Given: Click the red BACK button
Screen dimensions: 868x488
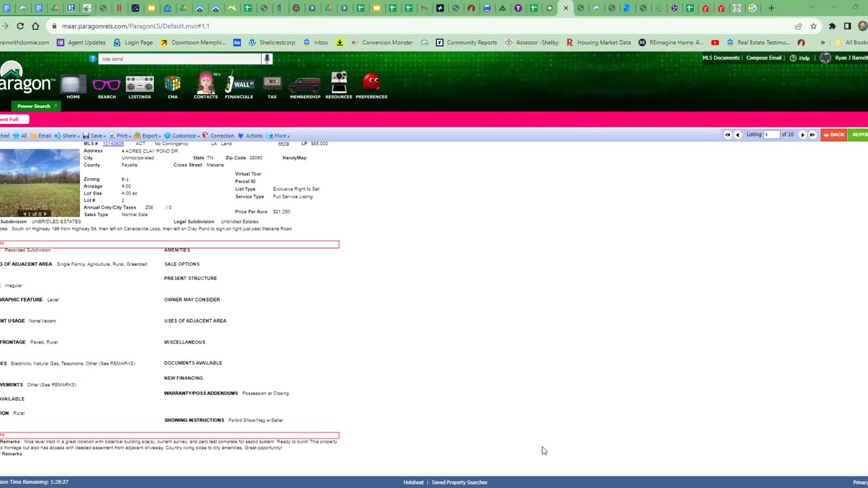Looking at the screenshot, I should coord(834,135).
